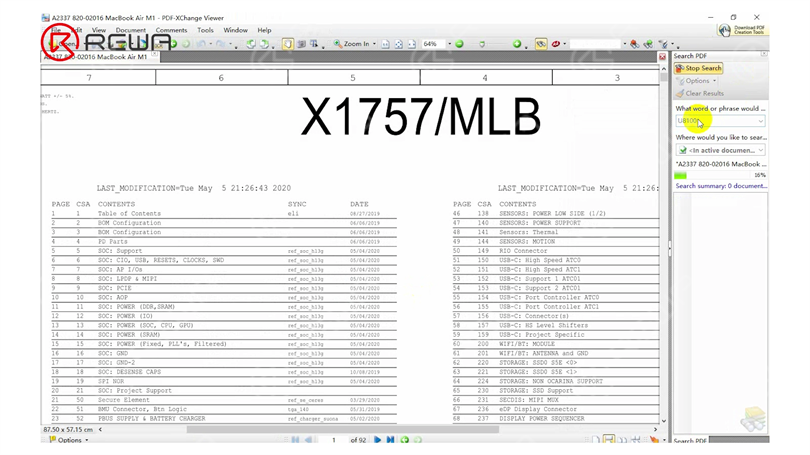Viewport: 810px width, 455px height.
Task: Click the green zoom out minus button
Action: coord(459,44)
